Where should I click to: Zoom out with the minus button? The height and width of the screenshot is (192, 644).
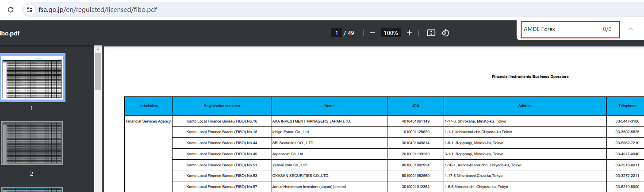pos(372,33)
